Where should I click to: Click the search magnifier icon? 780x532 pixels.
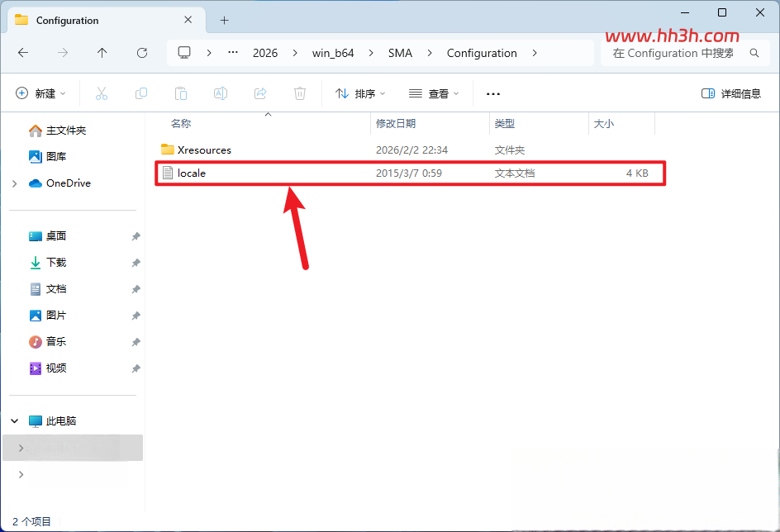(x=754, y=53)
